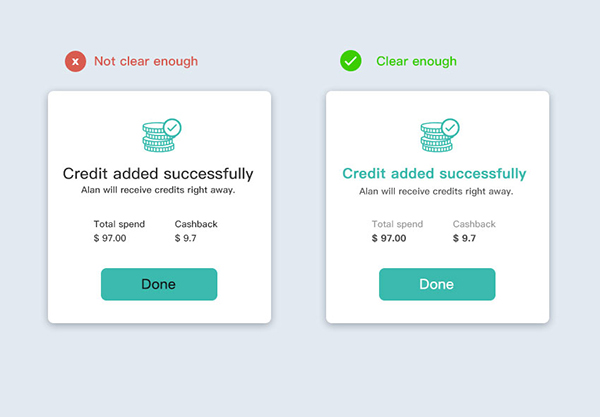Viewport: 600px width, 417px height.
Task: Click the teal "Credit added successfully" heading
Action: pyautogui.click(x=434, y=173)
